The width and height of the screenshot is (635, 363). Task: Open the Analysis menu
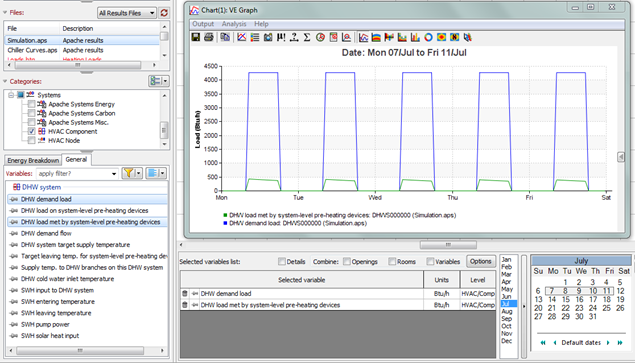[234, 24]
